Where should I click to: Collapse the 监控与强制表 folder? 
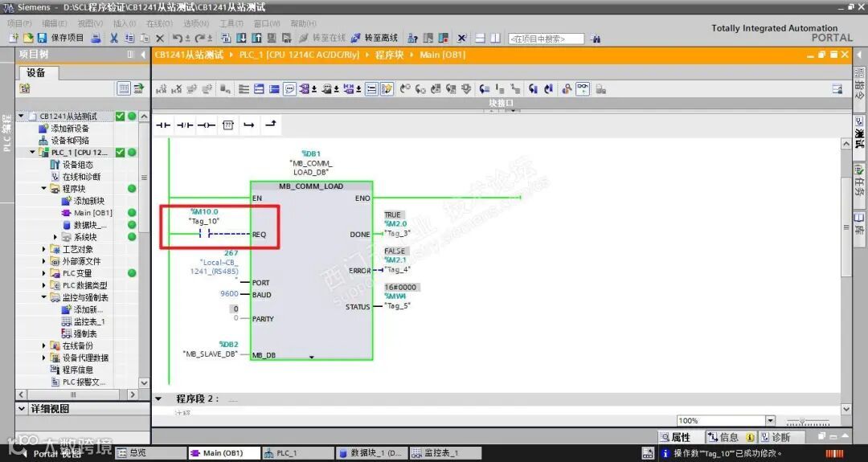pyautogui.click(x=43, y=297)
